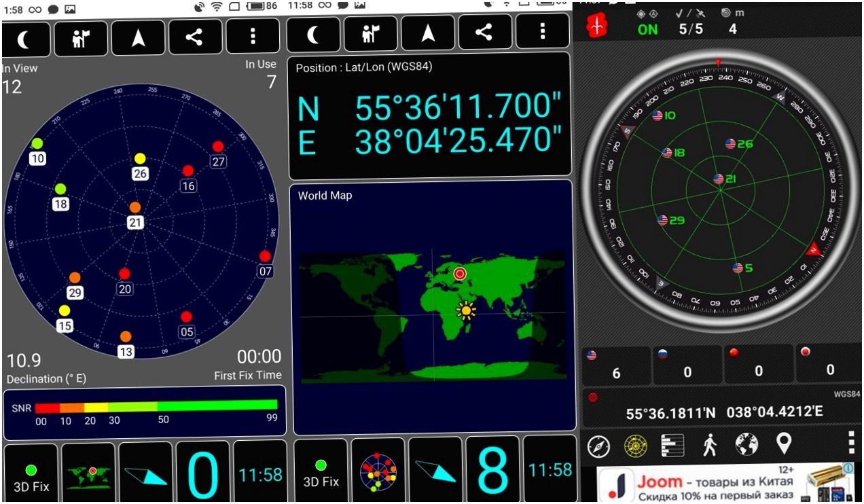864x504 pixels.
Task: Select satellite 15 on the left sky plot
Action: pos(65,318)
